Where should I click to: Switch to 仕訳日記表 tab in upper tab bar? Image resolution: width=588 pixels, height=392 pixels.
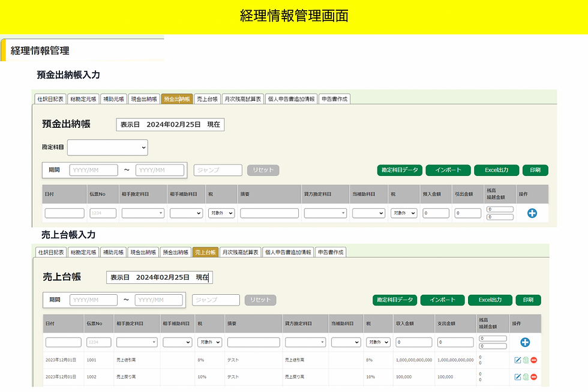(x=50, y=99)
